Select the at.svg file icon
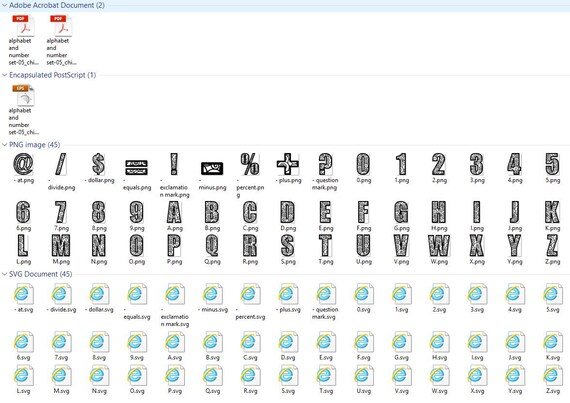Viewport: 570px width, 403px height. tap(23, 294)
